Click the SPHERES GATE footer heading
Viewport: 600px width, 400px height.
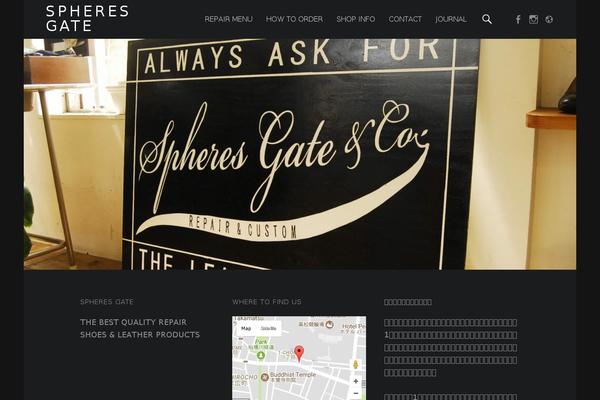click(107, 302)
